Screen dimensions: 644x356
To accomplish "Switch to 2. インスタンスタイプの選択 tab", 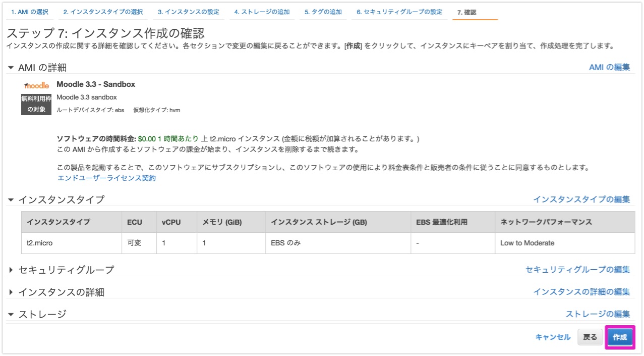I will (103, 12).
